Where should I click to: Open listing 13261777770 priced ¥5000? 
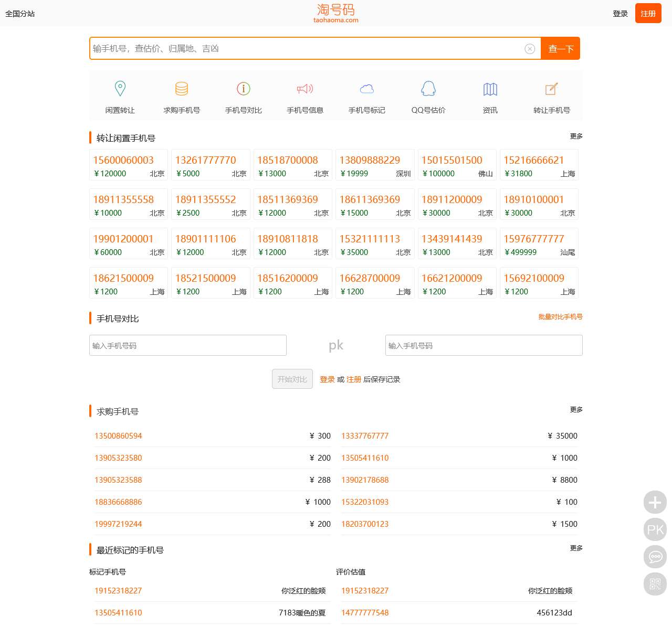click(x=211, y=165)
